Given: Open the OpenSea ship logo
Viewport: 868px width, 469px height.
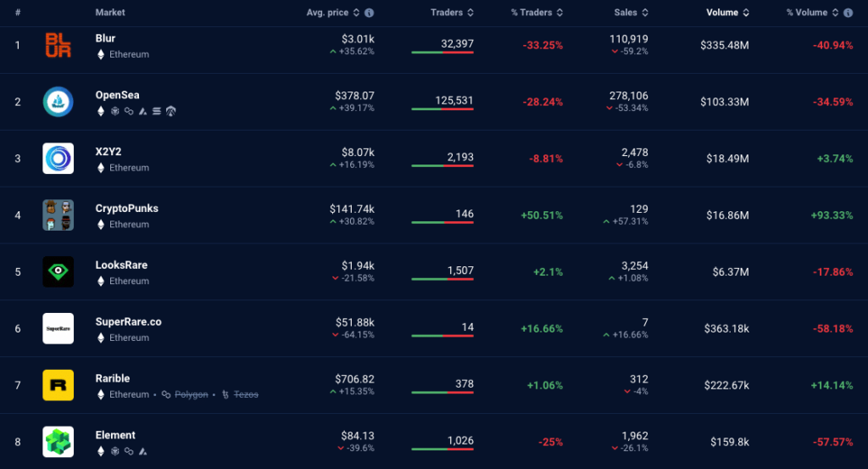Looking at the screenshot, I should point(58,103).
